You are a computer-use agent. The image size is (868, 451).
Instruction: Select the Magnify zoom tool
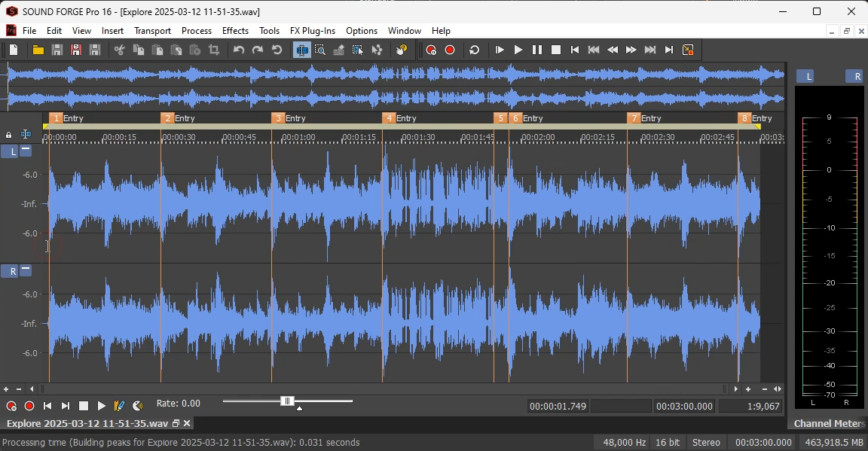[320, 50]
